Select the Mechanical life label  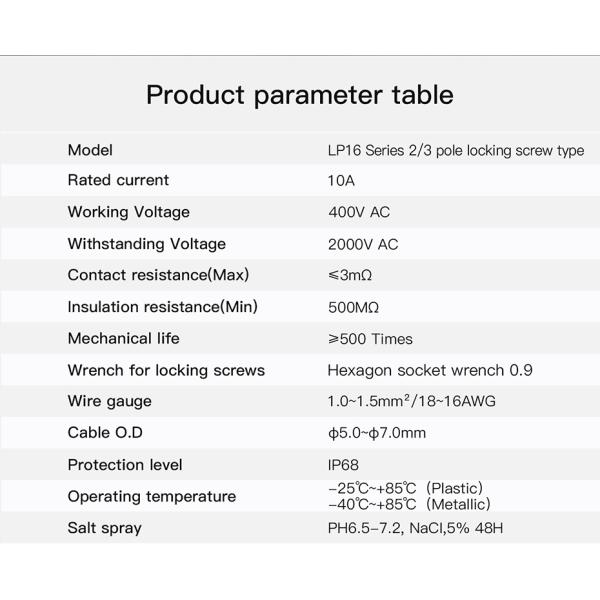coord(123,338)
